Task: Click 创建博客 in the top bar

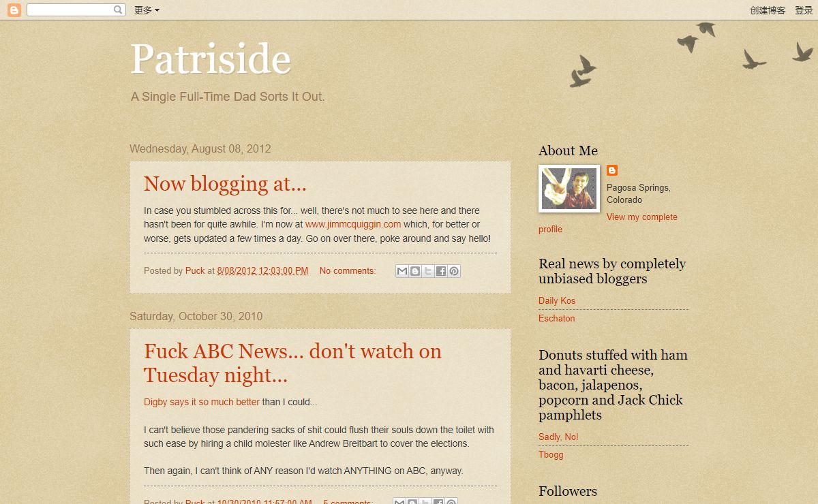Action: pos(768,10)
